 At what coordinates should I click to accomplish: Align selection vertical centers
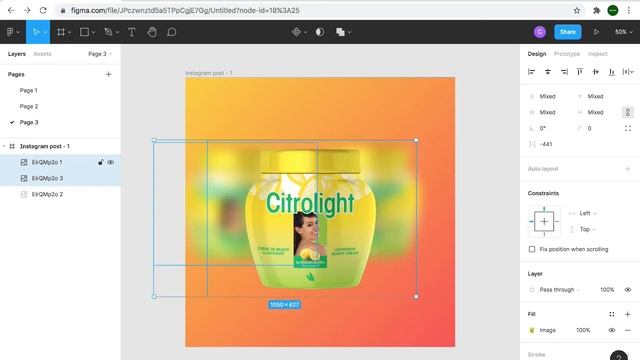tap(596, 72)
